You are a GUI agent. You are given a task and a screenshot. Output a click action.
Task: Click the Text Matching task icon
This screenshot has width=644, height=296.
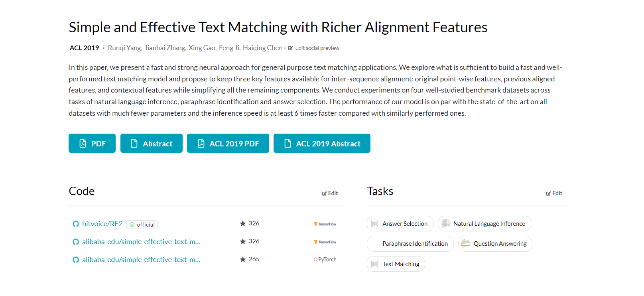(x=375, y=264)
